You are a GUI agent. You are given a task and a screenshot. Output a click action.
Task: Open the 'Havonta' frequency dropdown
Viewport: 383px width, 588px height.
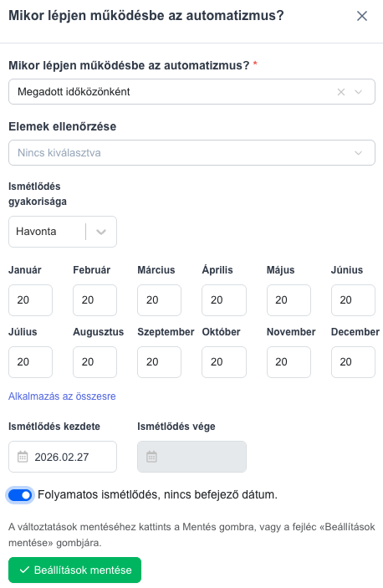[63, 232]
